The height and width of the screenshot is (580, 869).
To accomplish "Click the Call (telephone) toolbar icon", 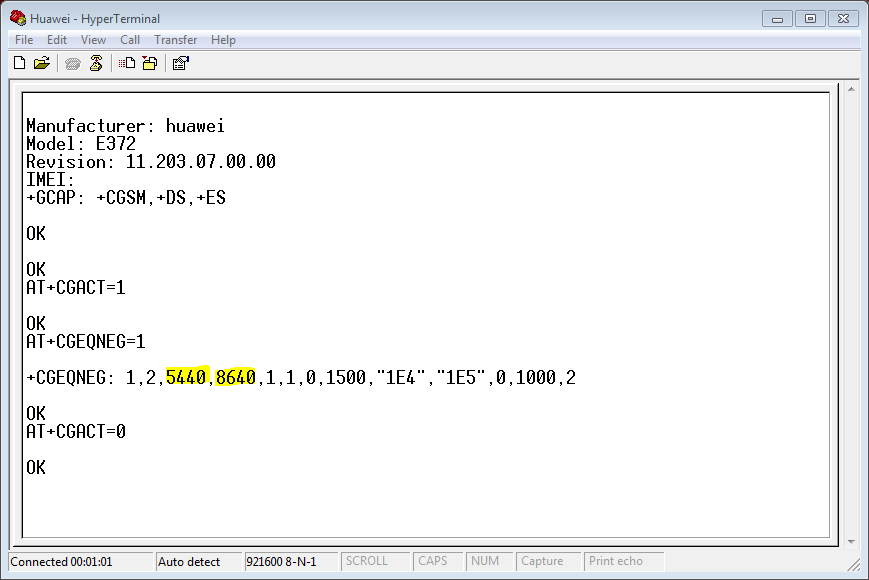I will point(73,64).
